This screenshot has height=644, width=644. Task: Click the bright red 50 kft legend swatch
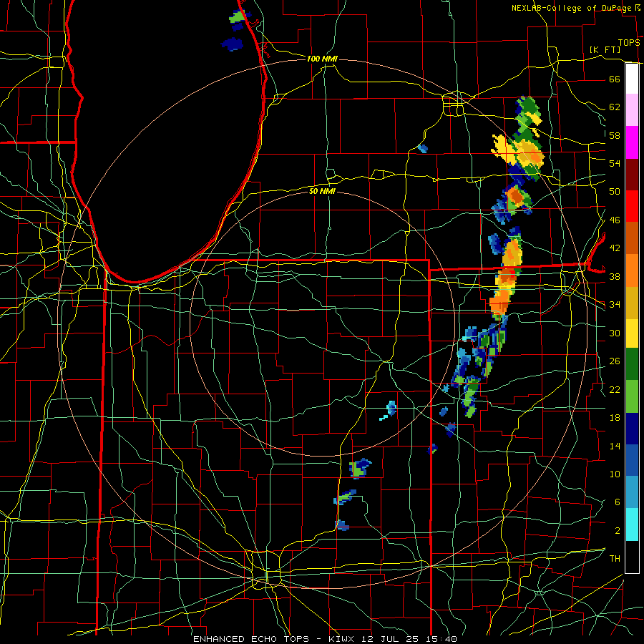[632, 206]
